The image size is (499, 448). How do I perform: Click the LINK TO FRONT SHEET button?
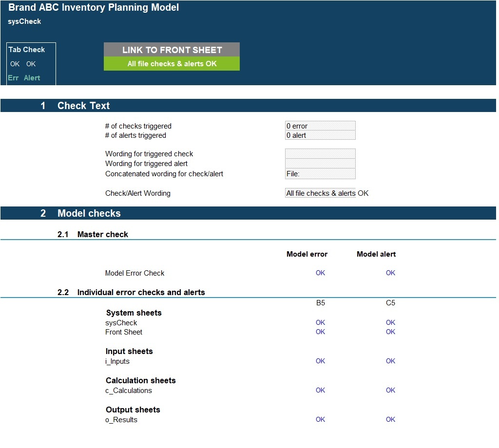(172, 50)
